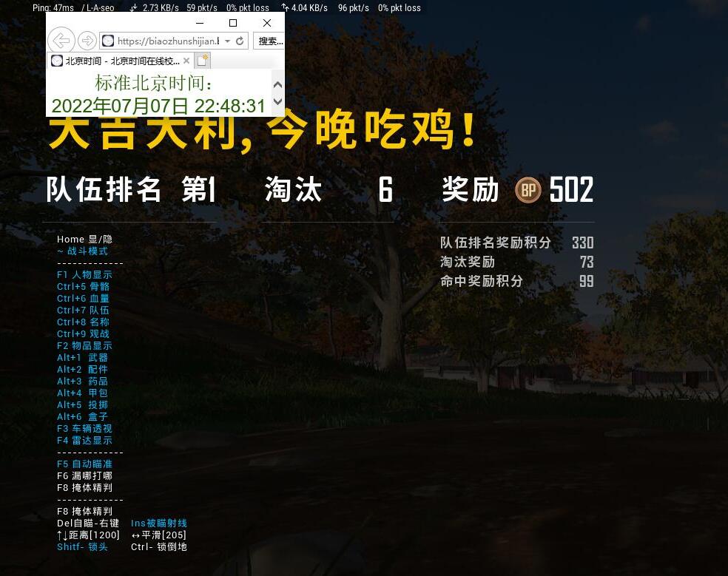The height and width of the screenshot is (576, 728).
Task: Click the BP coin icon beside 502
Action: click(x=528, y=191)
